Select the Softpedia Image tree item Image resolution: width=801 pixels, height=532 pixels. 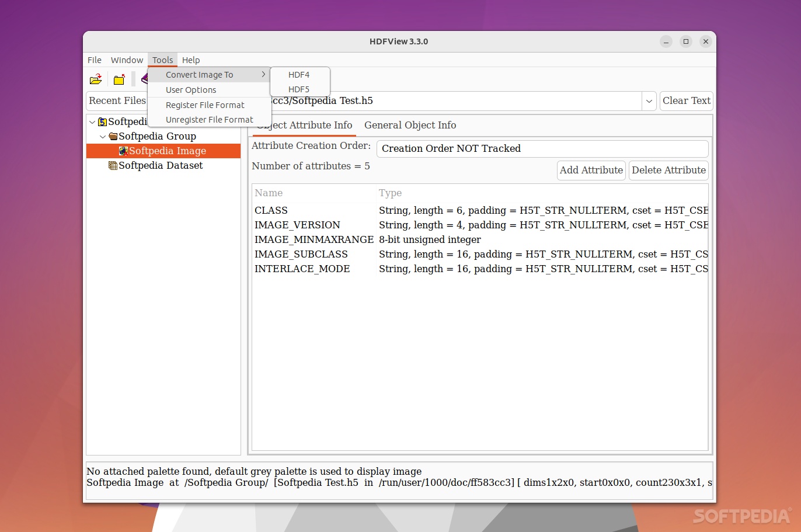[163, 151]
